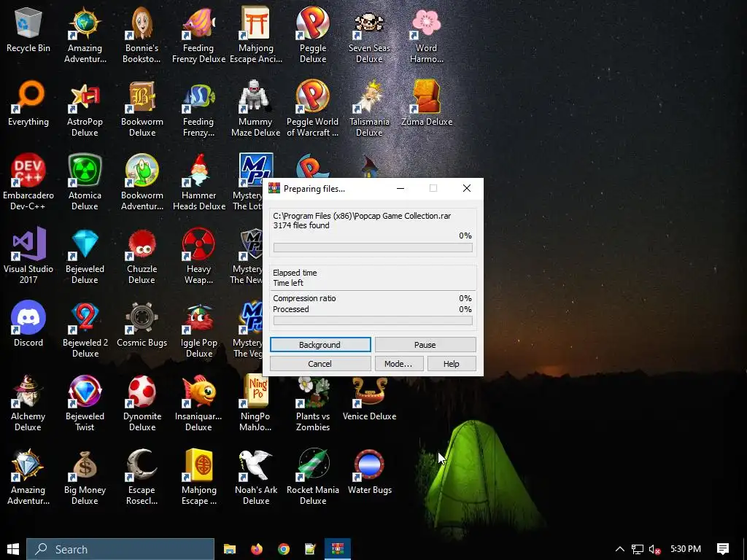Click the taskbar Search box
This screenshot has height=560, width=747.
point(120,549)
